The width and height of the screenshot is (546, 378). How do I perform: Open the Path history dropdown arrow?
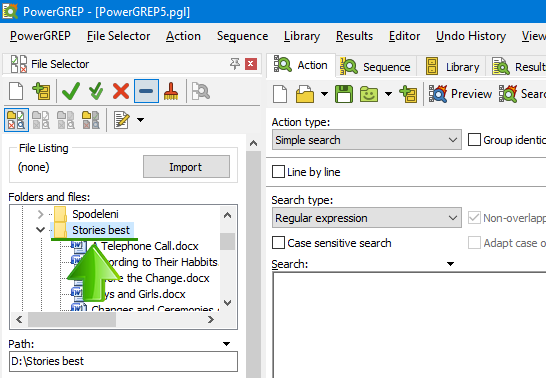coord(226,344)
